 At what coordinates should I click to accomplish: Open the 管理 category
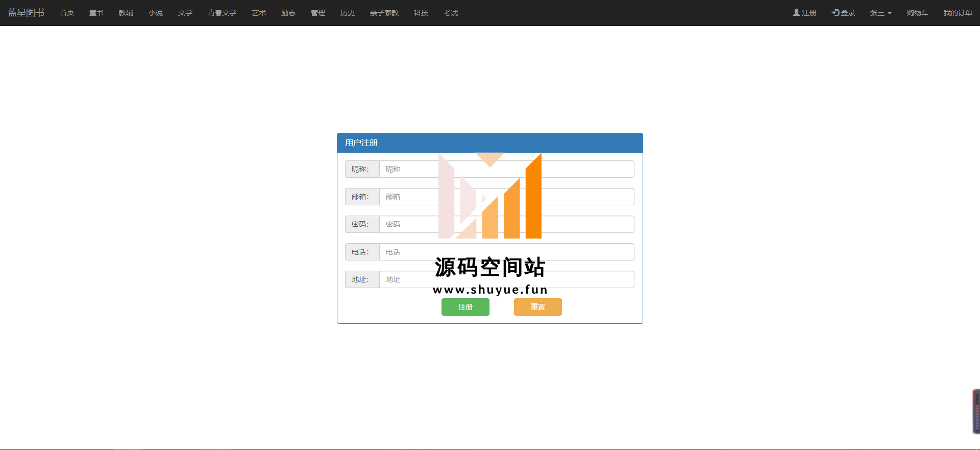318,13
